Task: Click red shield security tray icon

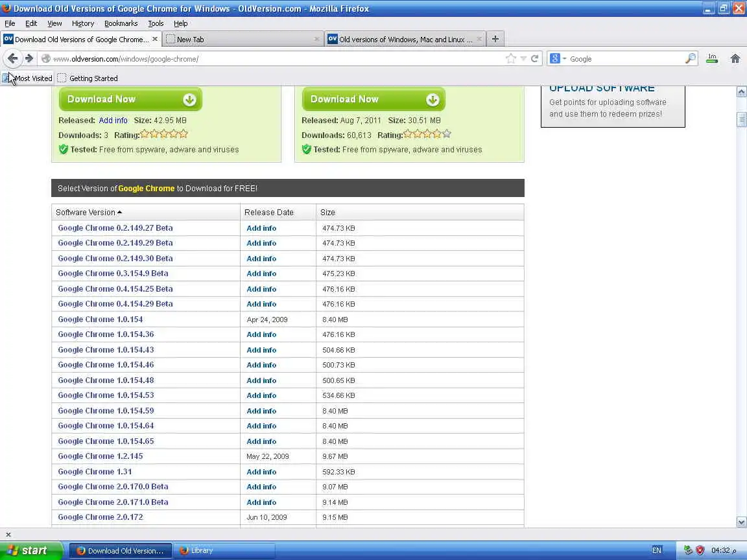Action: point(700,550)
